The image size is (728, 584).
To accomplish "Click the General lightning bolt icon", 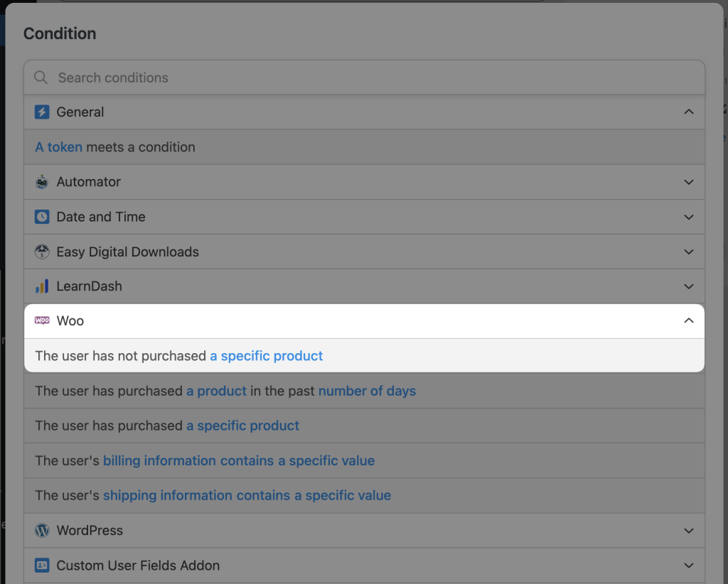I will click(x=42, y=112).
